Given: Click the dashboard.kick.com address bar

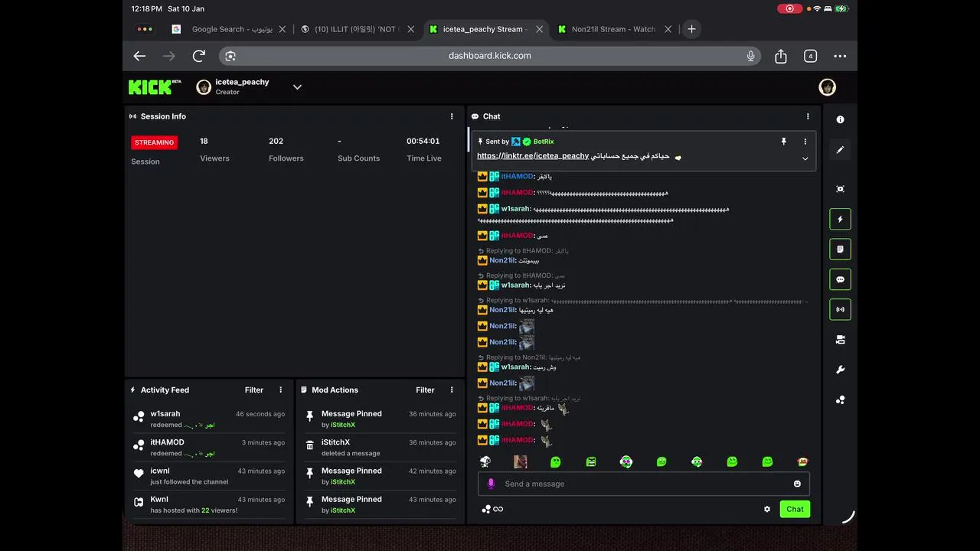Looking at the screenshot, I should 490,56.
